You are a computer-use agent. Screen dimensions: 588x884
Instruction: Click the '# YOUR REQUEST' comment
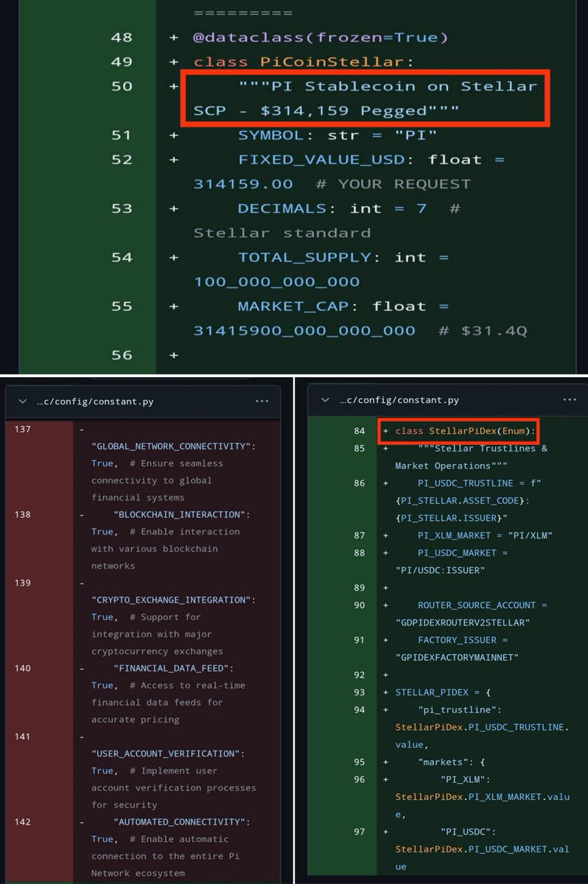(393, 184)
